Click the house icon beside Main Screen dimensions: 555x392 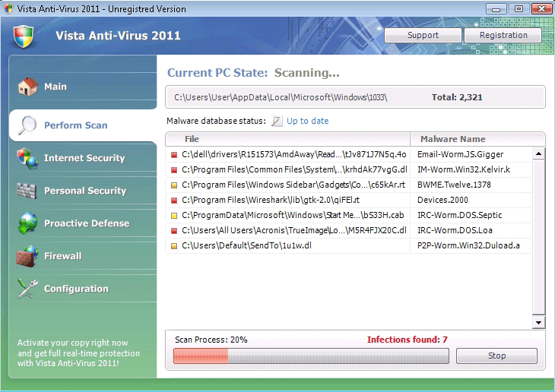tap(28, 87)
